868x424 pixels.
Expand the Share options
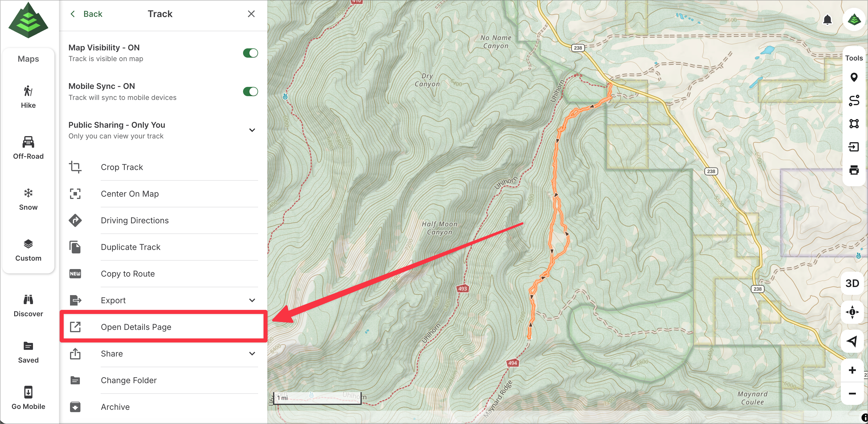(x=252, y=354)
